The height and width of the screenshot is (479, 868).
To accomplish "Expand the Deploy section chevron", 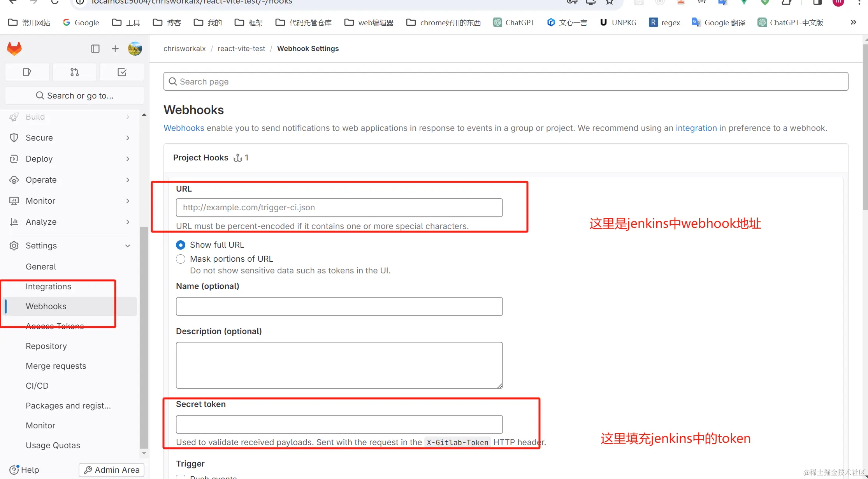I will (128, 159).
